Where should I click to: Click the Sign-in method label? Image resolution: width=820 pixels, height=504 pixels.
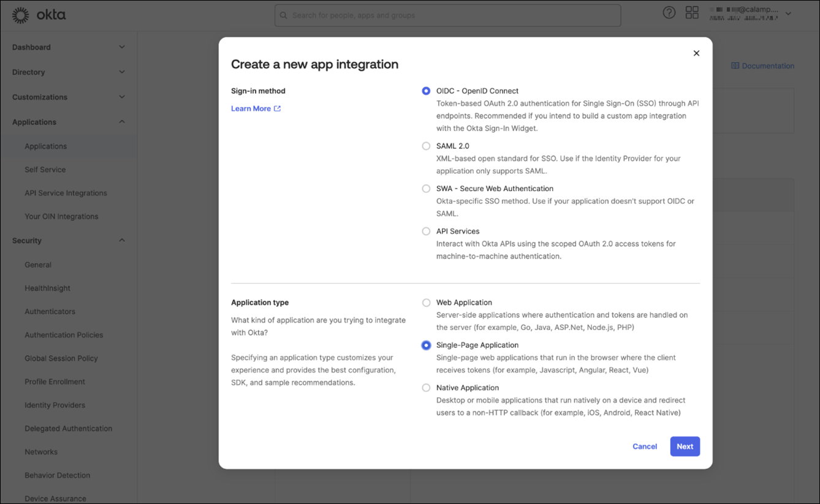tap(258, 91)
